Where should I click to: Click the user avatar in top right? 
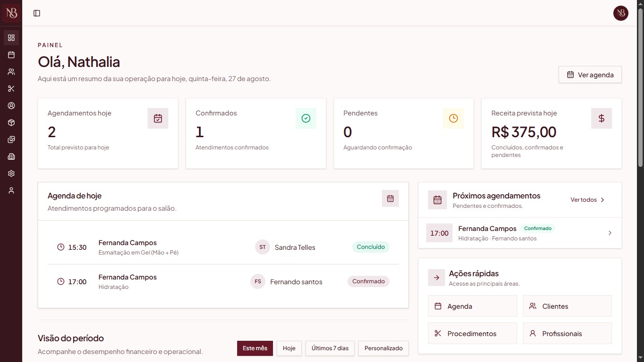[x=621, y=13]
